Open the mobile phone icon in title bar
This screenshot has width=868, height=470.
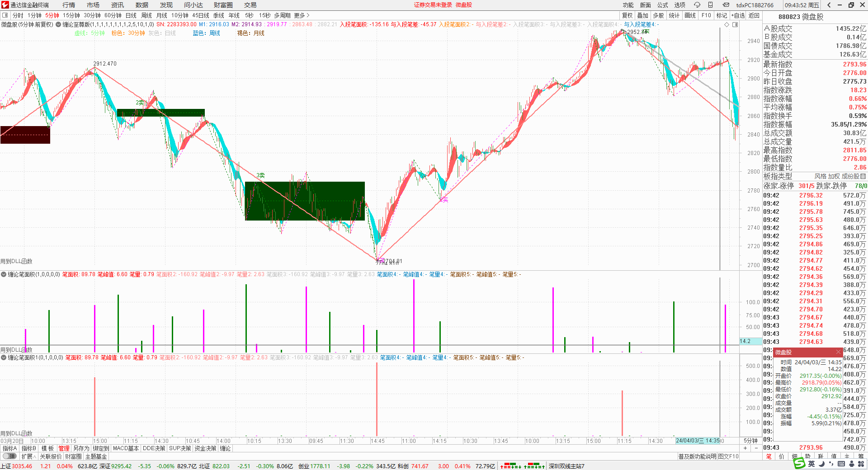(710, 5)
